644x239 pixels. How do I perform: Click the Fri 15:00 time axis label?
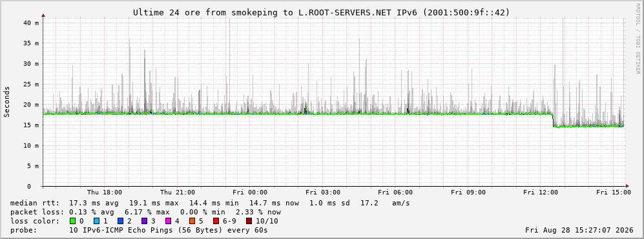pos(614,192)
